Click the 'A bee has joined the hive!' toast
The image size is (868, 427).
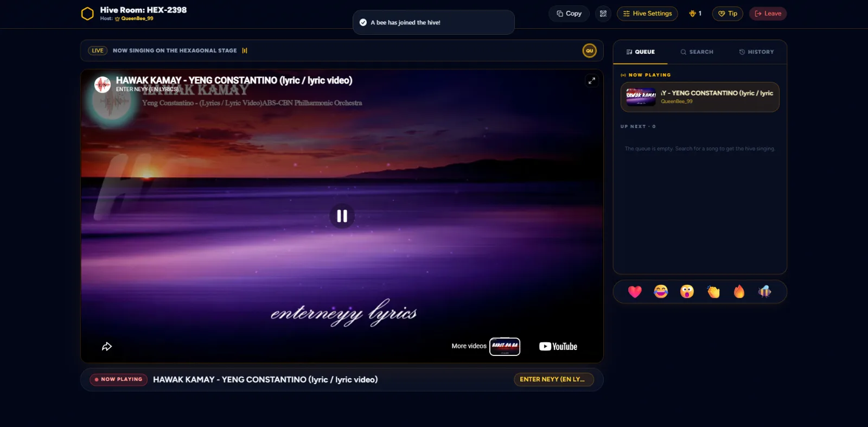433,22
